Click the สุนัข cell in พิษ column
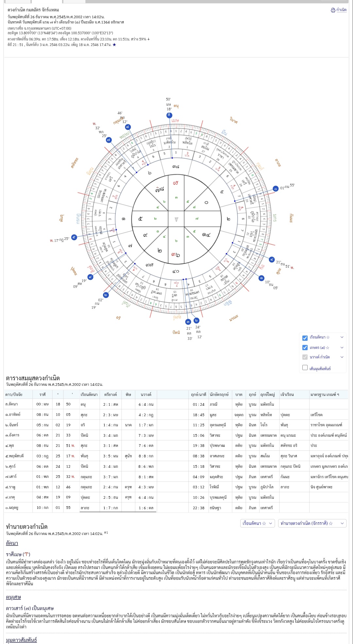Image resolution: width=353 pixels, height=644 pixels. [128, 456]
